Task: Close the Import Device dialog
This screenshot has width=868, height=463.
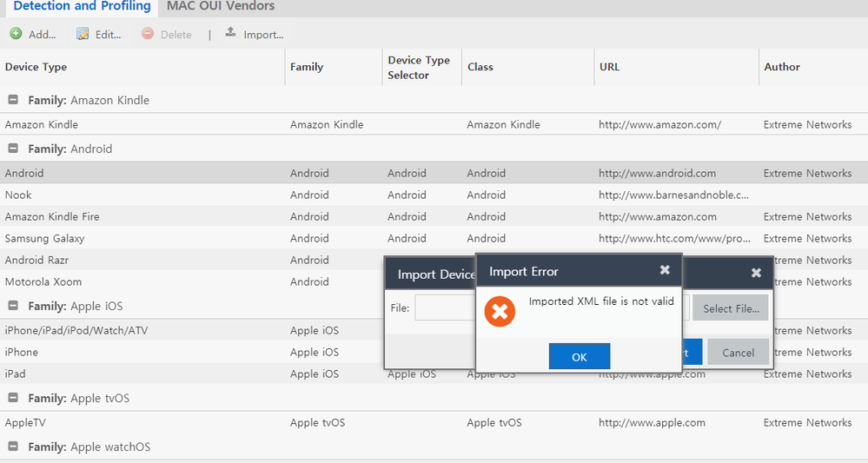Action: 756,273
